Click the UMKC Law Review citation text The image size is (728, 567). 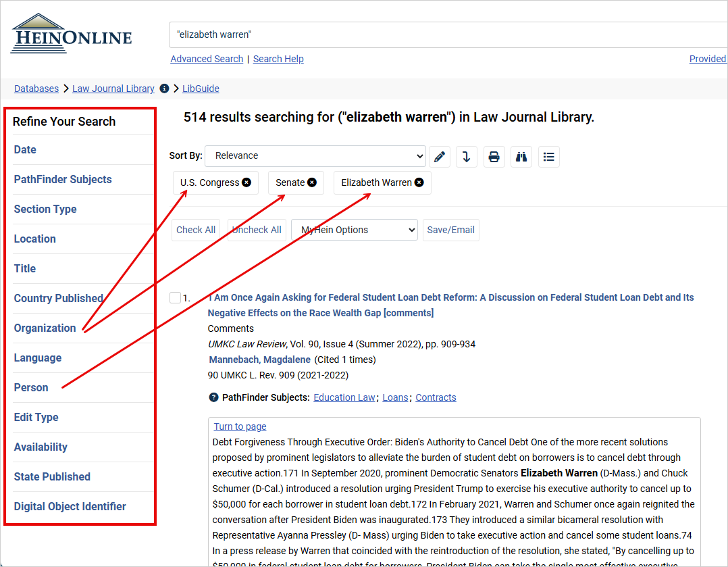click(x=341, y=345)
